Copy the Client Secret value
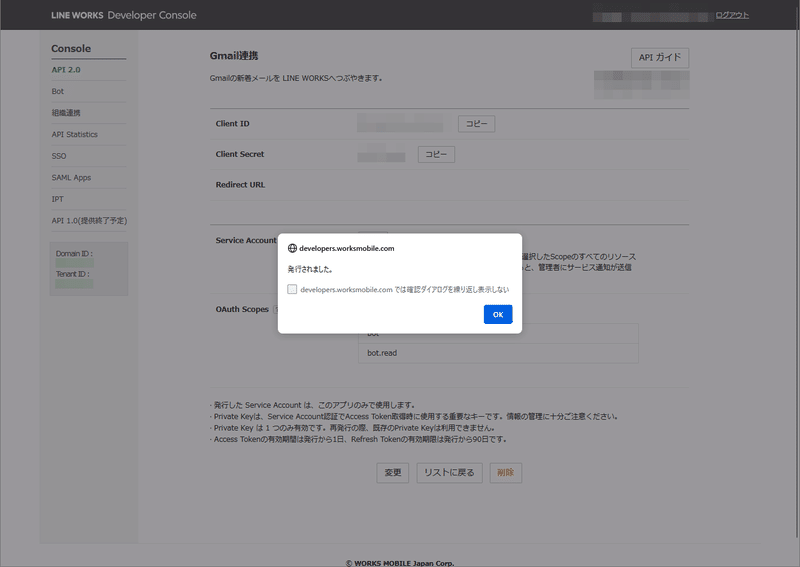The height and width of the screenshot is (567, 800). coord(436,154)
